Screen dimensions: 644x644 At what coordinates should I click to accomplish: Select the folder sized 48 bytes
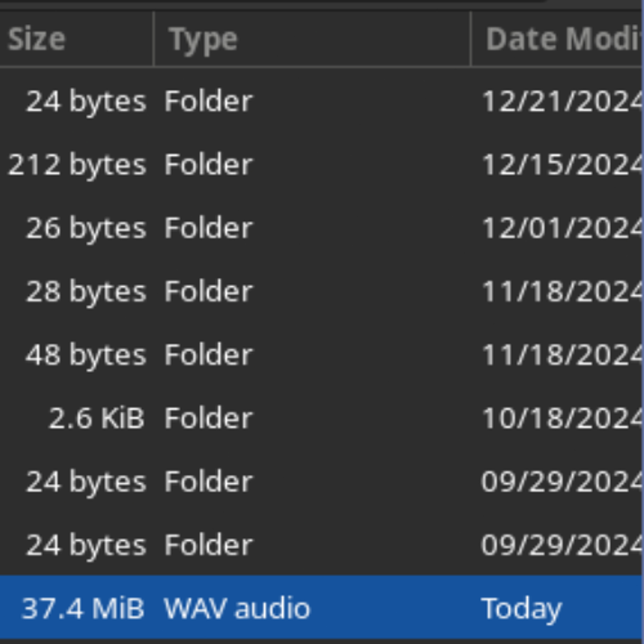[x=86, y=355]
